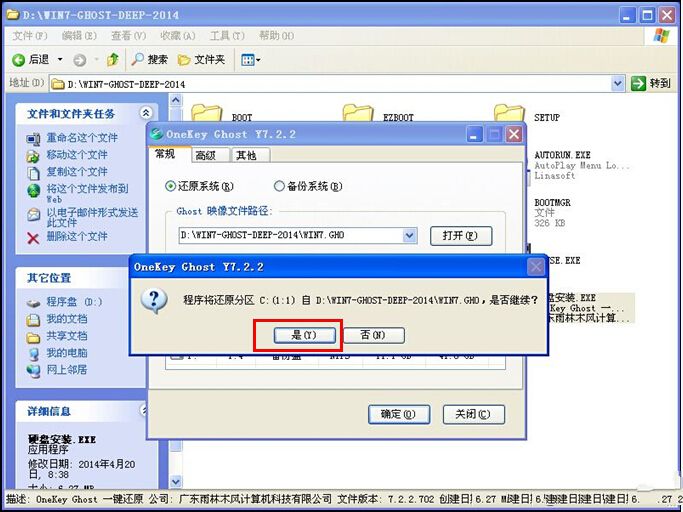Click the Back arrow toolbar icon
Image resolution: width=683 pixels, height=512 pixels.
point(18,60)
